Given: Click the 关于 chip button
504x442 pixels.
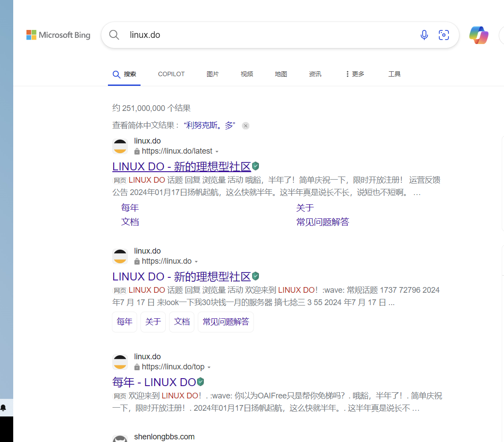Looking at the screenshot, I should (x=153, y=322).
